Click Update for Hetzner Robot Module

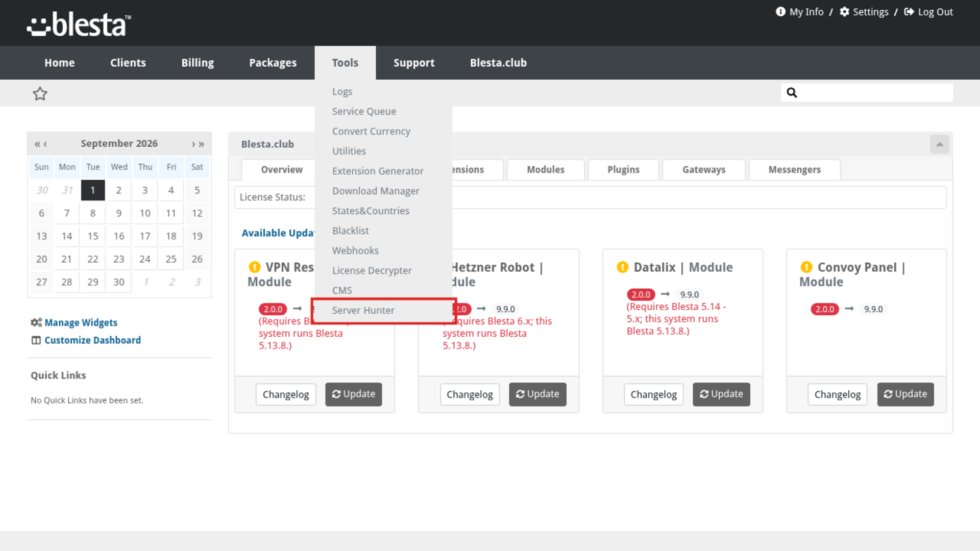(x=537, y=394)
